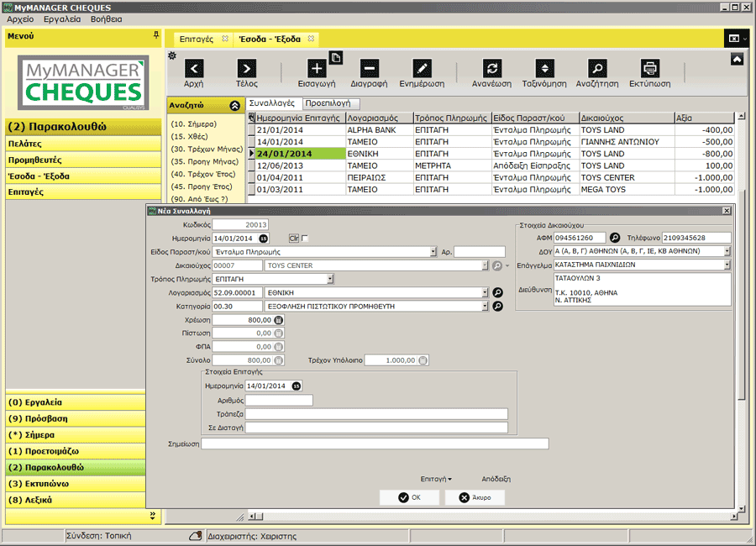Delete the record with Διαγραφή
This screenshot has width=756, height=546.
tap(369, 69)
